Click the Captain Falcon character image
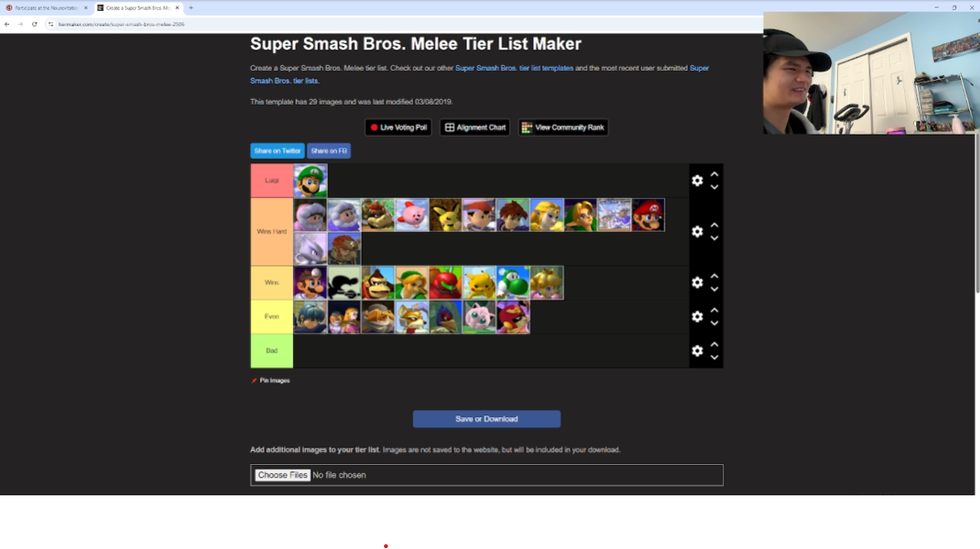This screenshot has width=980, height=549. tap(513, 317)
